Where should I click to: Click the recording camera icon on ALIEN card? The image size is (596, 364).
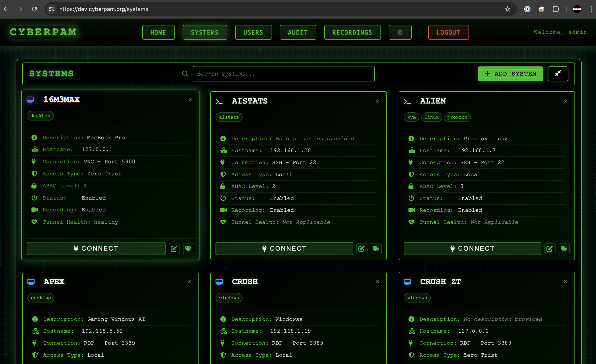tap(411, 210)
